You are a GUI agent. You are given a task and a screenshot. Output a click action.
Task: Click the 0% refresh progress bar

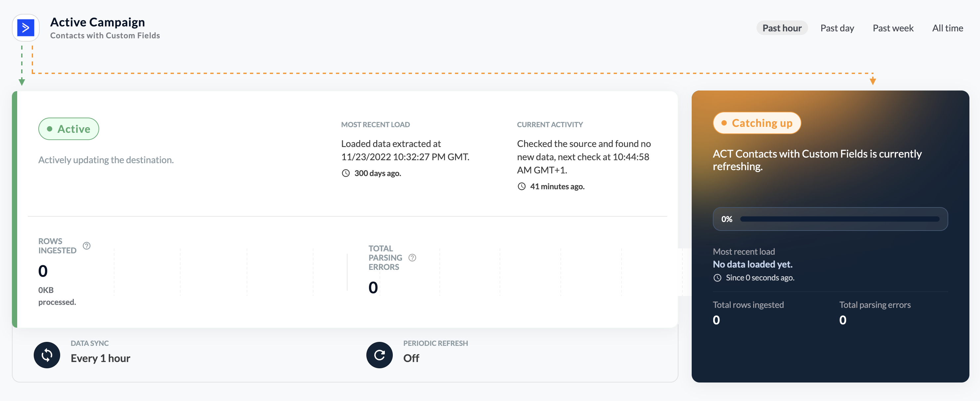pyautogui.click(x=830, y=219)
